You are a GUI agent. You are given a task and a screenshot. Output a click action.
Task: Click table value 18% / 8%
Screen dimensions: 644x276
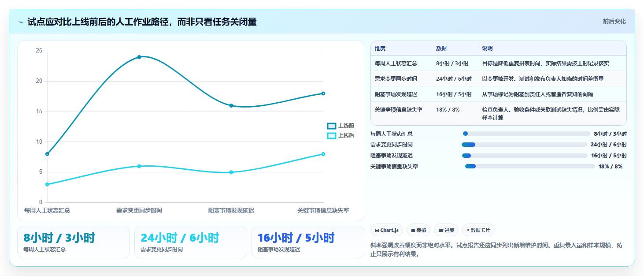[448, 110]
